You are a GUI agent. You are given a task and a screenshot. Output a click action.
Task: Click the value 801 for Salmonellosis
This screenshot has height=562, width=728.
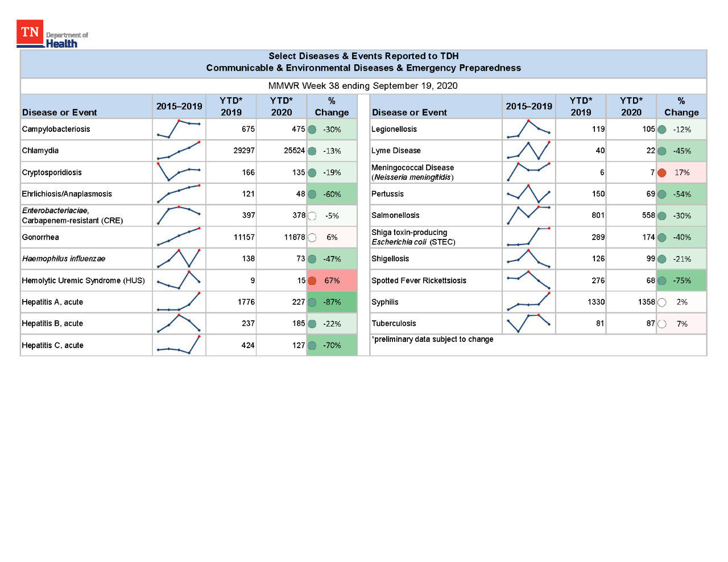598,216
